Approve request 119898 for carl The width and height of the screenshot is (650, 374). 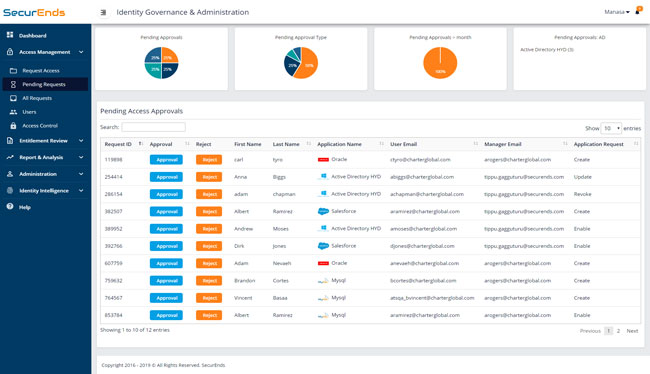click(x=166, y=160)
